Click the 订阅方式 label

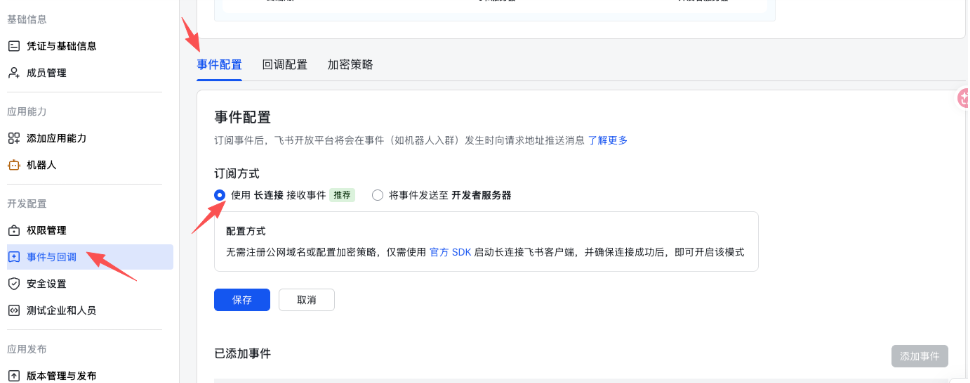(x=237, y=174)
